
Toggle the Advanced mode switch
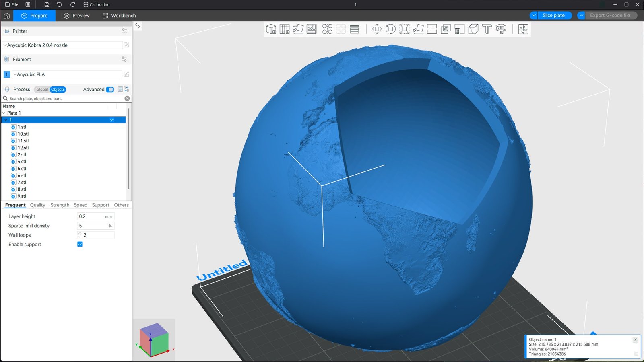point(110,90)
